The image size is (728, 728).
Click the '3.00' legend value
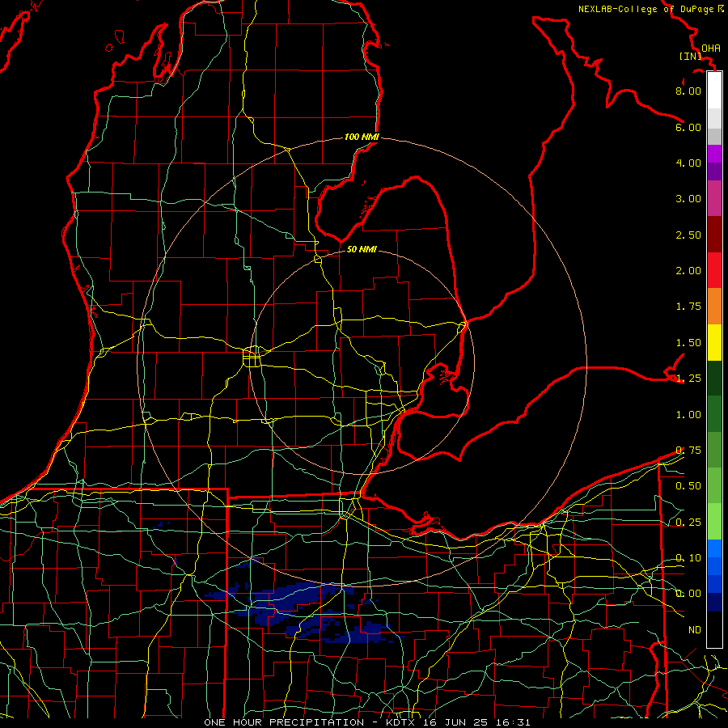point(688,199)
